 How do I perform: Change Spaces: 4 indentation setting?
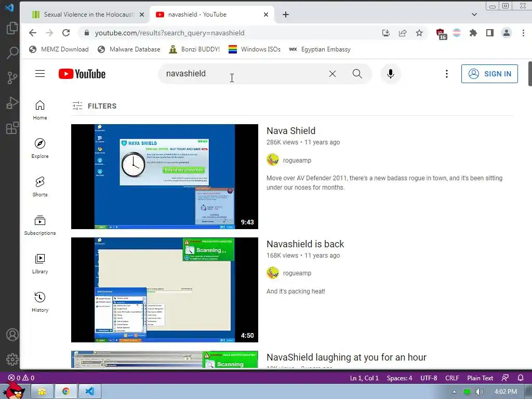click(x=400, y=378)
